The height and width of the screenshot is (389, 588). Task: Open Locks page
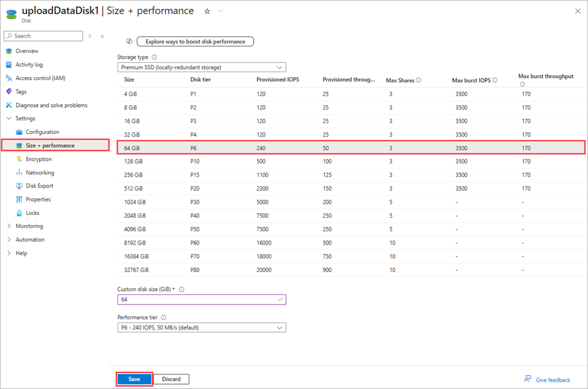32,213
